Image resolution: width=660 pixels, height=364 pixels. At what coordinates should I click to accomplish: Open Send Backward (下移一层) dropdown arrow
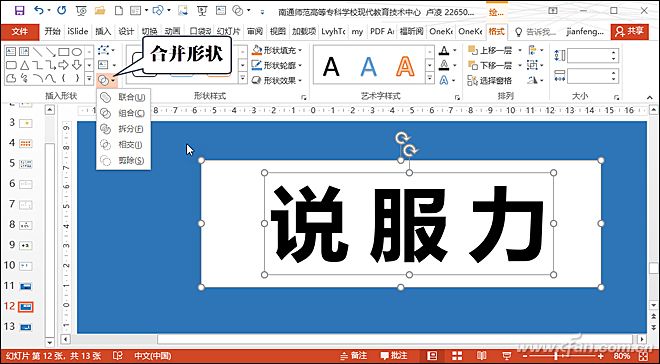(519, 65)
